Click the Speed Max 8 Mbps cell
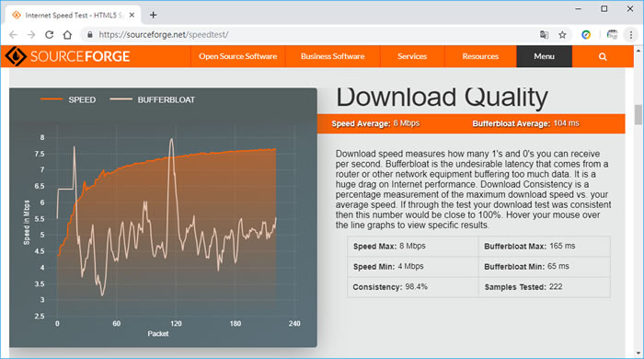644x359 pixels. 413,246
